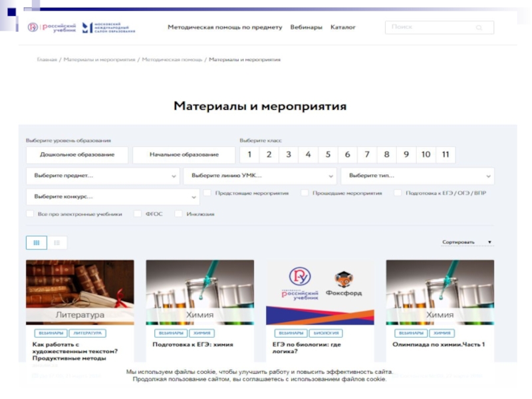
Task: Select class 6
Action: (347, 155)
